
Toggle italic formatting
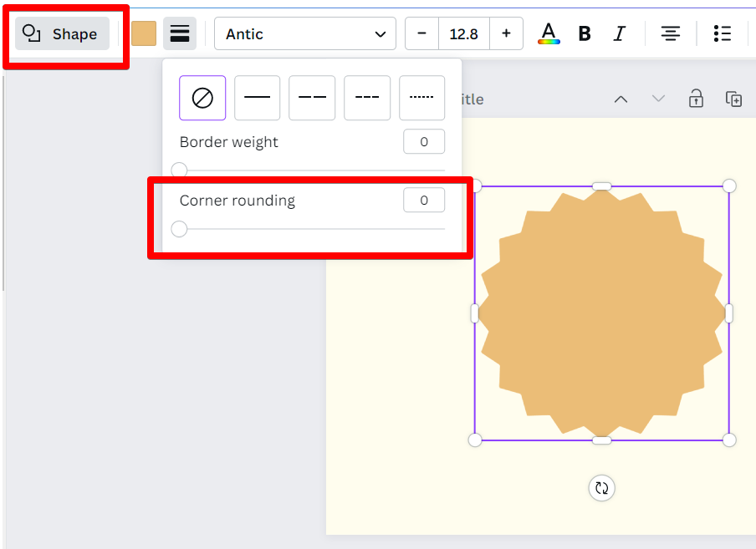coord(619,33)
